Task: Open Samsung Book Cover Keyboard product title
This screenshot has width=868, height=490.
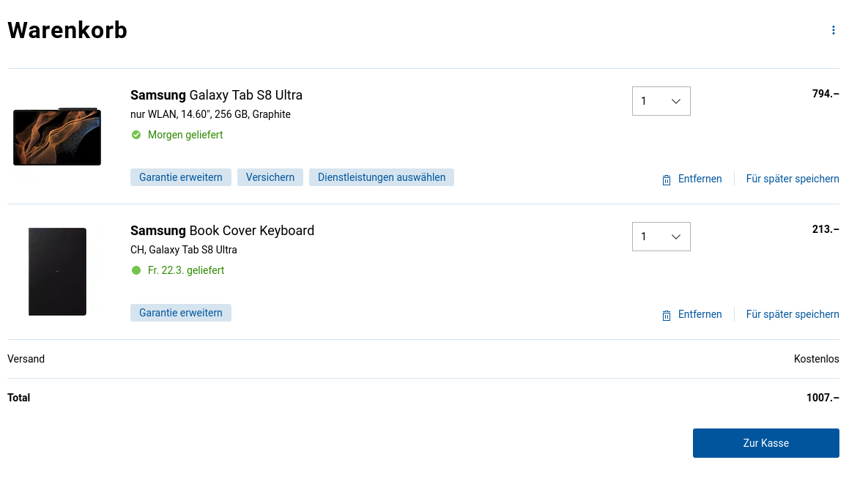Action: tap(222, 231)
